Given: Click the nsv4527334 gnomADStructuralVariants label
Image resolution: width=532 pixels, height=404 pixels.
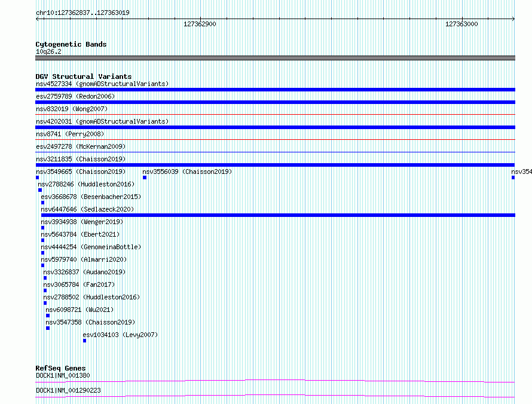Looking at the screenshot, I should click(x=102, y=84).
